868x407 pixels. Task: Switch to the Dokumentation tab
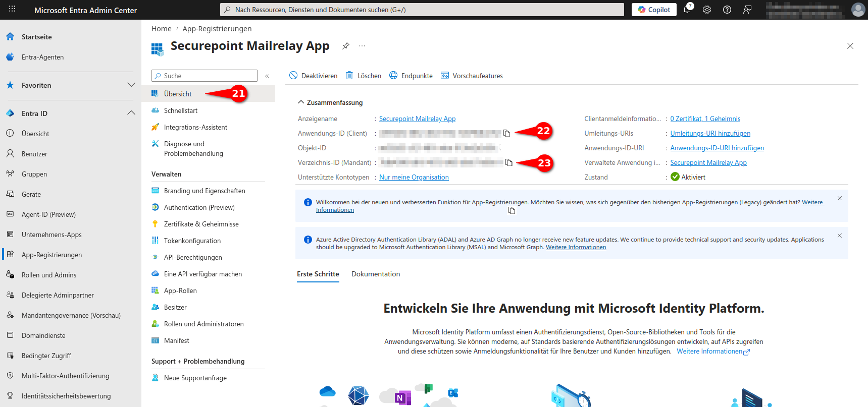click(x=376, y=274)
